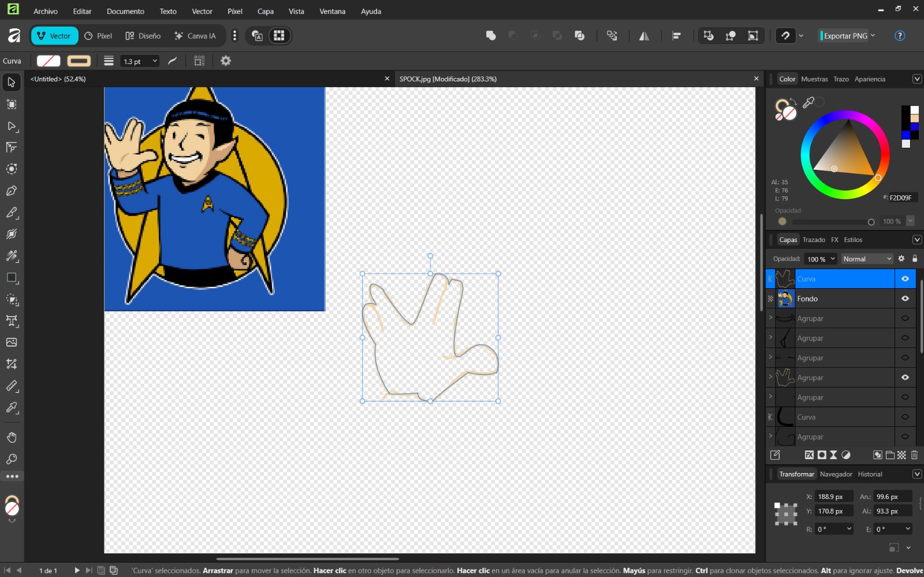Select the Frame Text tool
Viewport: 924px width, 577px height.
tap(12, 321)
